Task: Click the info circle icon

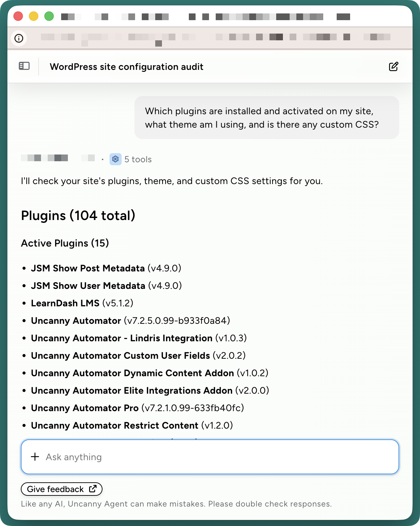Action: [x=19, y=38]
